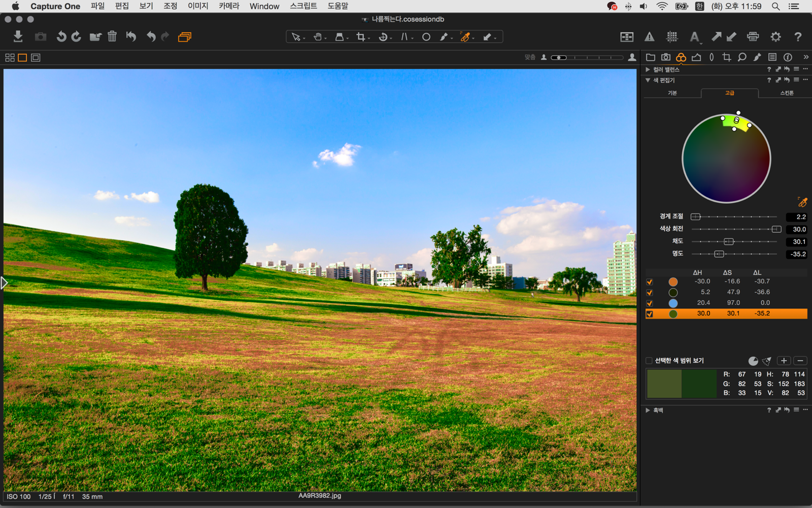Uncheck the orange color correction row
Screen dimensions: 812x508
pos(650,282)
